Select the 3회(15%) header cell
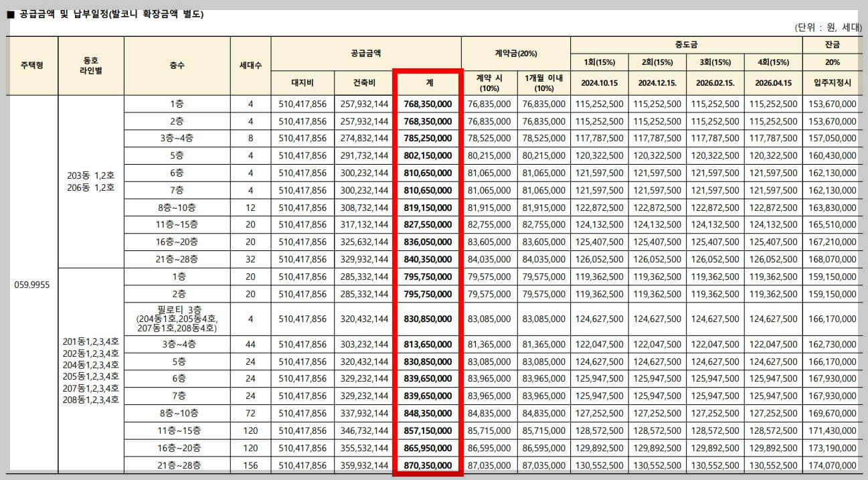Screen dimensions: 868x480 click(715, 62)
